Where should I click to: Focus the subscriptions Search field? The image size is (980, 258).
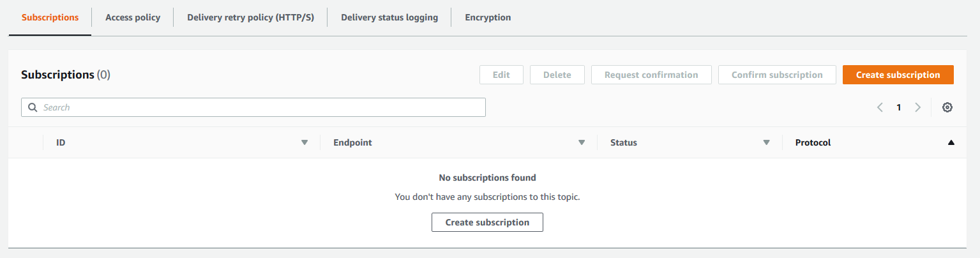(253, 107)
